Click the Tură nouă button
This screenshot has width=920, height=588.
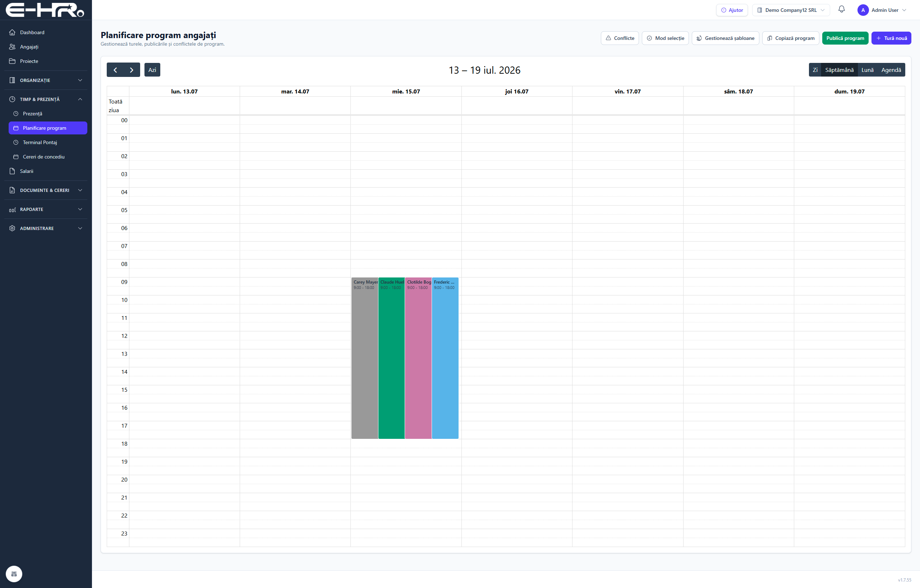891,38
